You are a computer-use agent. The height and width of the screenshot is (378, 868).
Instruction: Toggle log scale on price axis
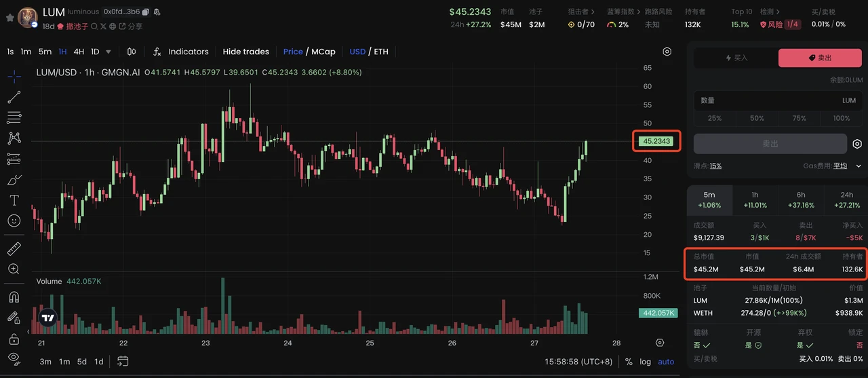(x=644, y=362)
